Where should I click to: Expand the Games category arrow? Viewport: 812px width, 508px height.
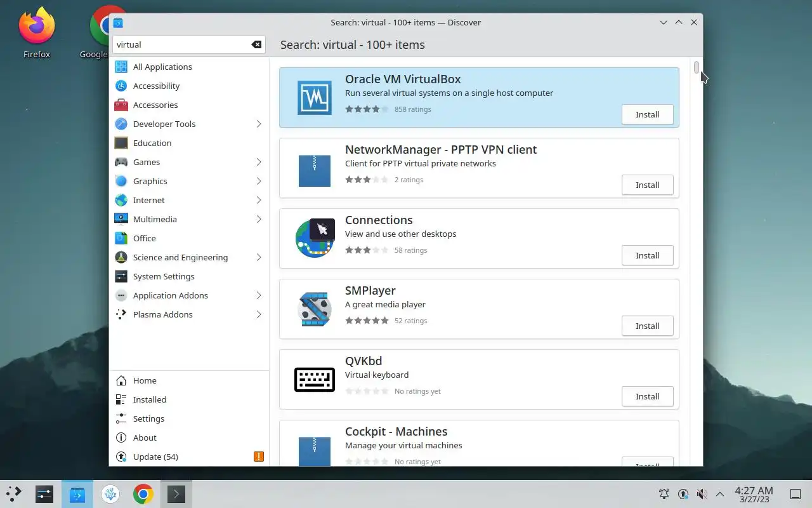pos(259,162)
